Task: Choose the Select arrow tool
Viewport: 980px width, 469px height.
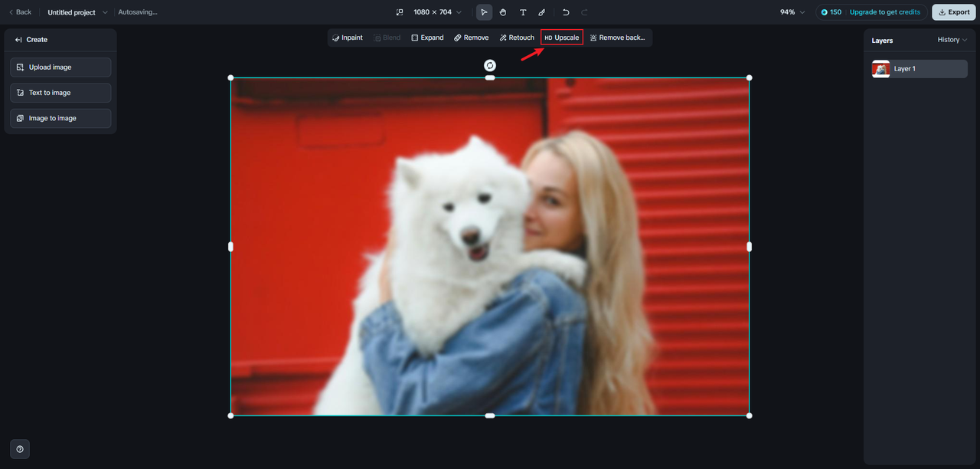Action: point(484,12)
